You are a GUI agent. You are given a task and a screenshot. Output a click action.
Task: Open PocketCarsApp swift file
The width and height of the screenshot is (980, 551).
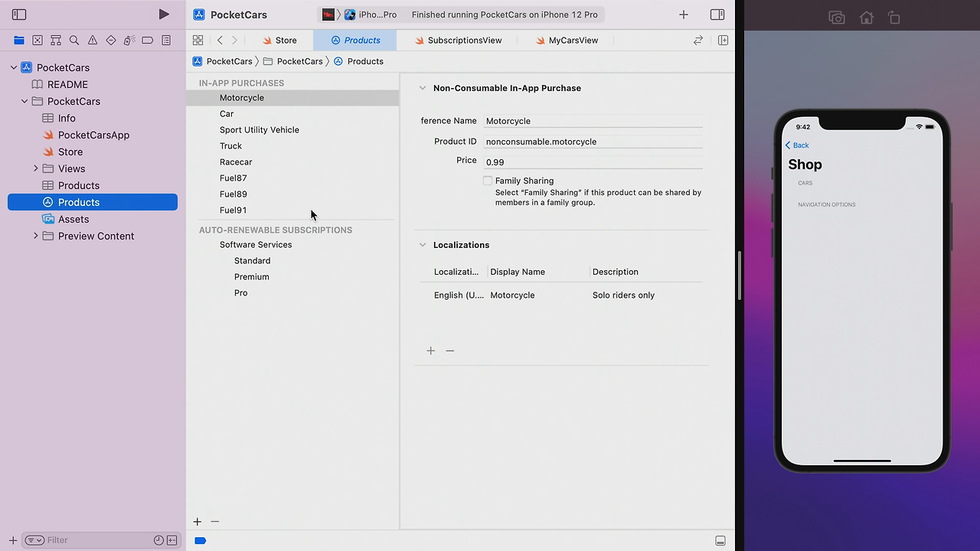pyautogui.click(x=93, y=135)
